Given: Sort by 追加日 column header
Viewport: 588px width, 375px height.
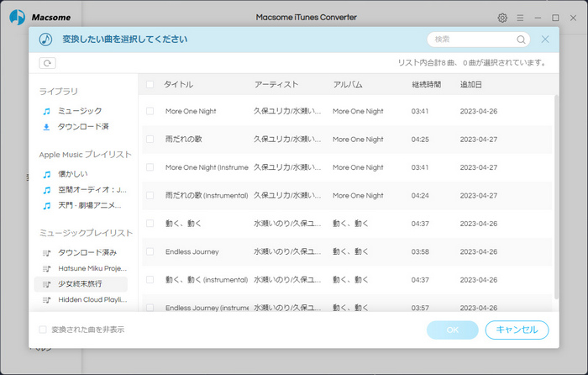Looking at the screenshot, I should (x=470, y=84).
